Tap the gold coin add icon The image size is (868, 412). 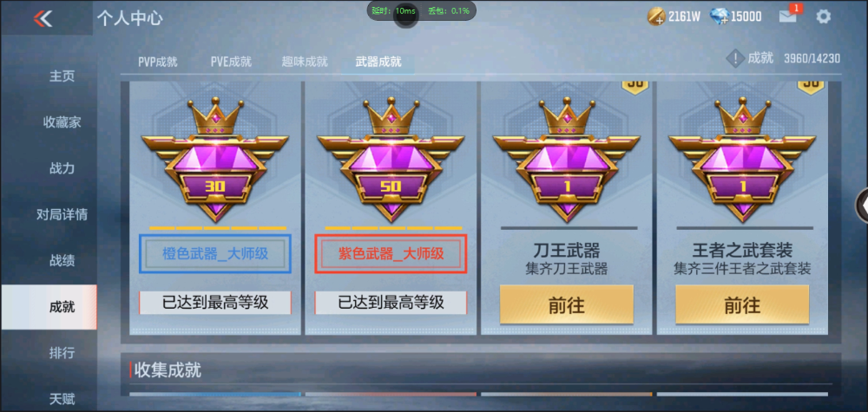coord(656,16)
